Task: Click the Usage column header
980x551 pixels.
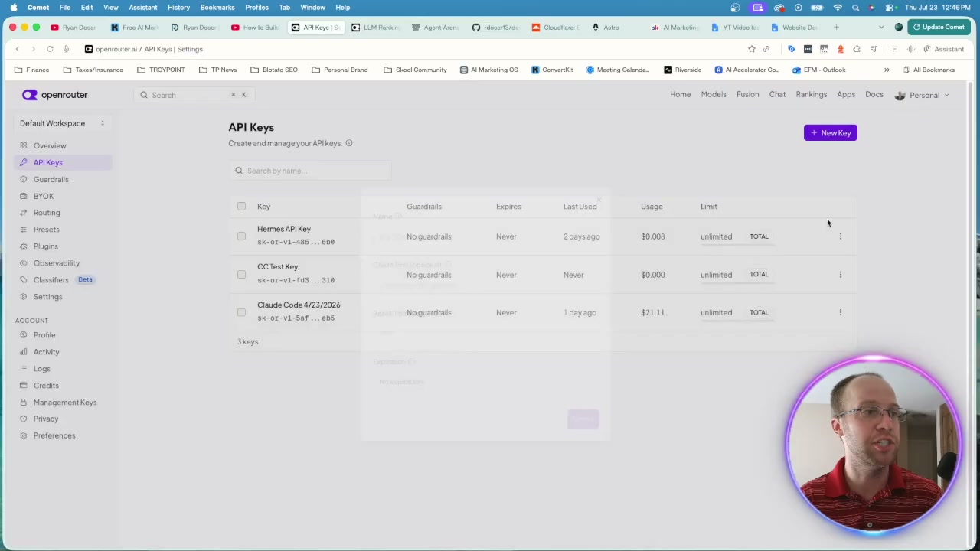Action: click(x=652, y=207)
